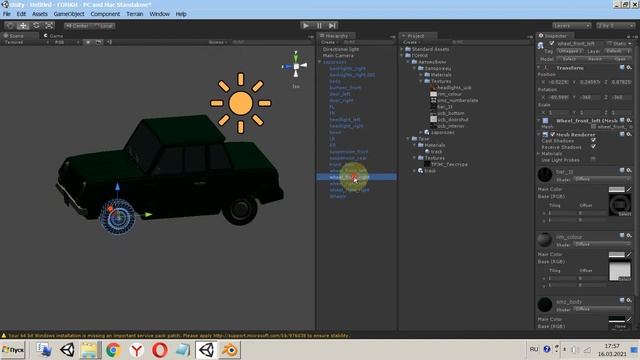Click the scene orientation gizmo cube
The image size is (640, 360).
[x=296, y=67]
